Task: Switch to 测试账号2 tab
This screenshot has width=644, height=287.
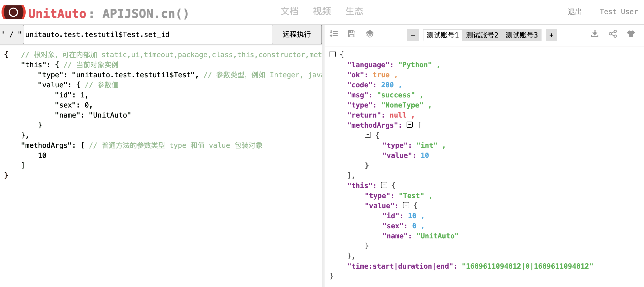Action: pos(482,35)
